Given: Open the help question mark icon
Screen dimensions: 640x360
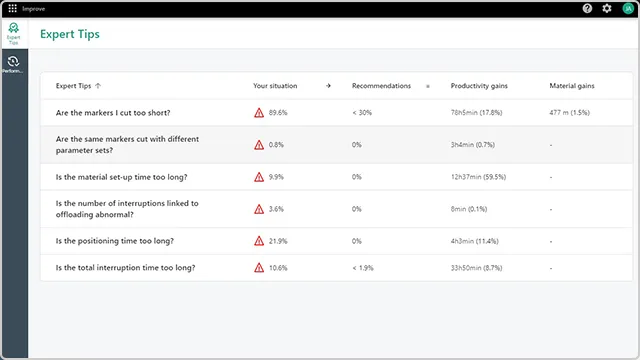Looking at the screenshot, I should point(587,8).
